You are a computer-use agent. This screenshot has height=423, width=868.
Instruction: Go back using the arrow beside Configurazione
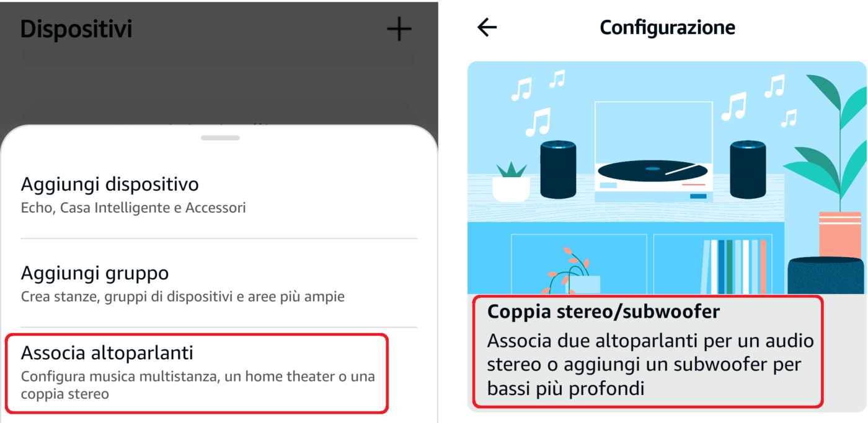point(487,27)
